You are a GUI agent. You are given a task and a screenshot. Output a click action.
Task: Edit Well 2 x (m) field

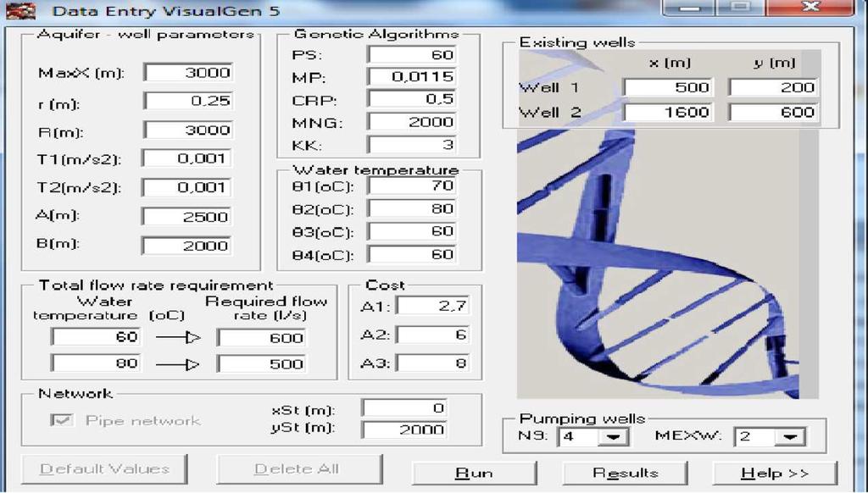[668, 113]
